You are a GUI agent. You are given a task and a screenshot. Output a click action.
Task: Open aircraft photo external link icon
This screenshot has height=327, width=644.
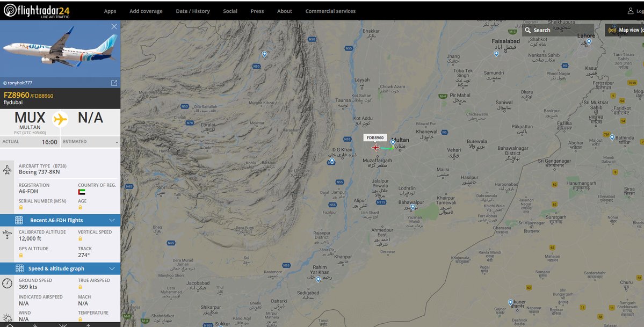pyautogui.click(x=114, y=83)
